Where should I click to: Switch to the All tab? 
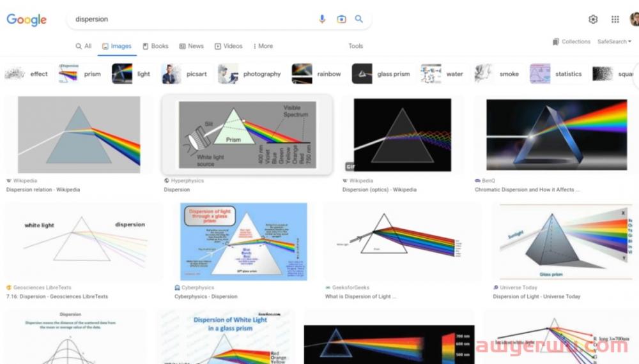point(84,46)
